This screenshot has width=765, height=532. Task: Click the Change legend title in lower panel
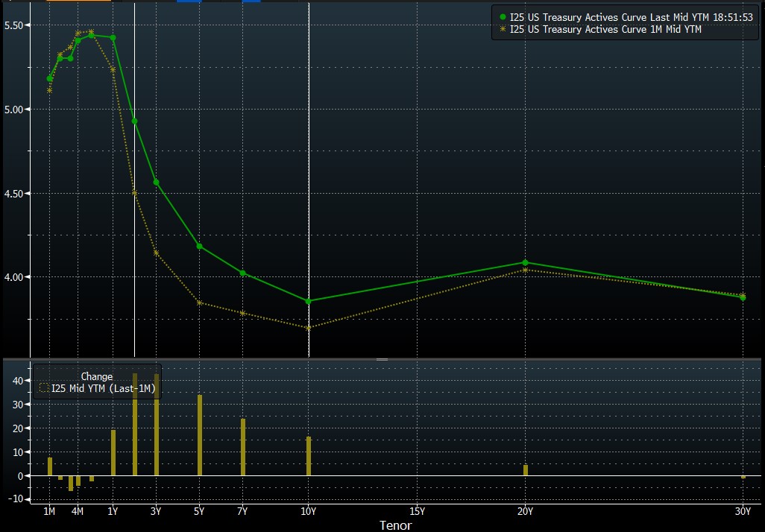96,376
